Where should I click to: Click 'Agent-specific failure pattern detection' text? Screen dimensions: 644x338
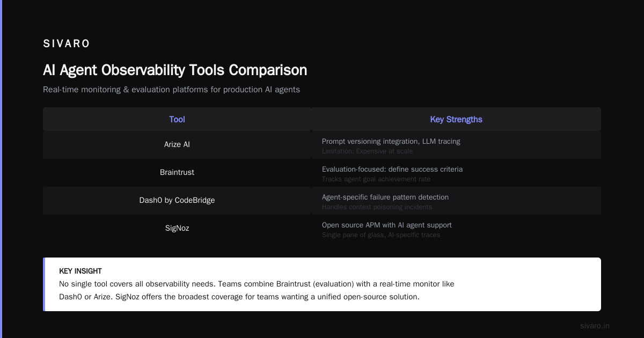[x=385, y=197]
